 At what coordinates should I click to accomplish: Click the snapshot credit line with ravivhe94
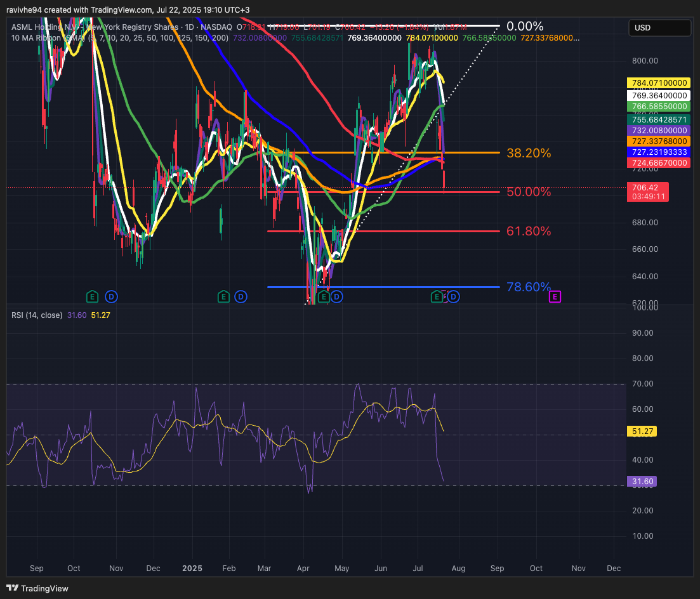128,10
